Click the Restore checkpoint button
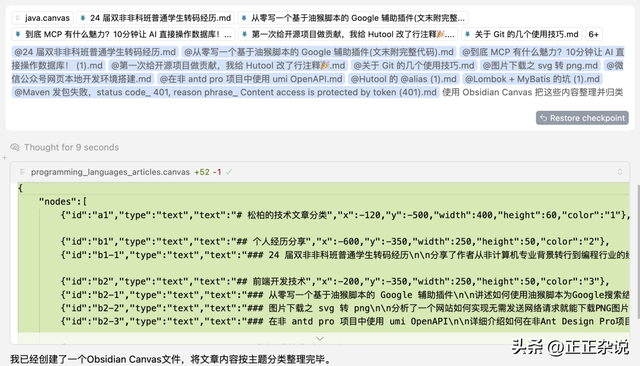The width and height of the screenshot is (640, 366). coord(582,118)
